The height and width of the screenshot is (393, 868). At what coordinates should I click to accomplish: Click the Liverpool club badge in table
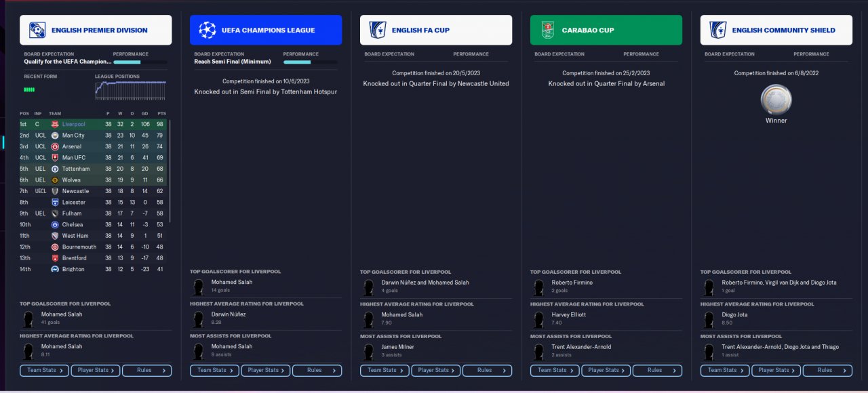(x=56, y=124)
